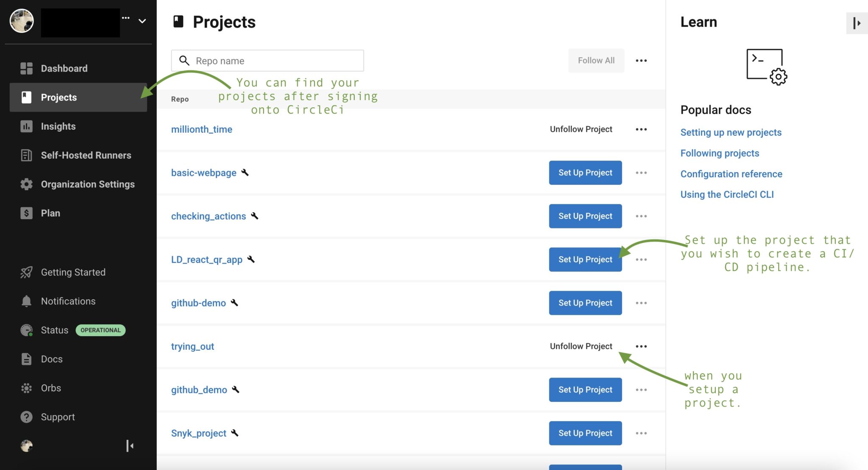Expand the organization switcher chevron
Screen dimensions: 868x470
coord(142,21)
